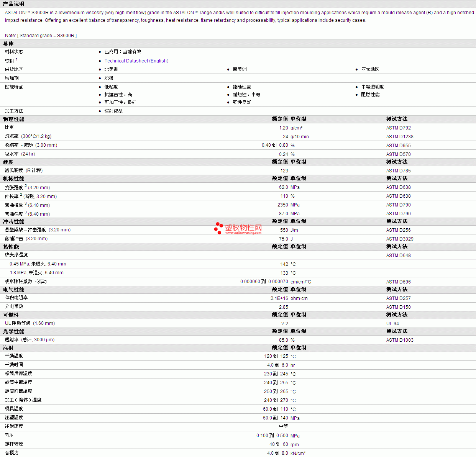Click the flammability rating 'V-2'
The width and height of the screenshot is (476, 457).
pyautogui.click(x=285, y=324)
